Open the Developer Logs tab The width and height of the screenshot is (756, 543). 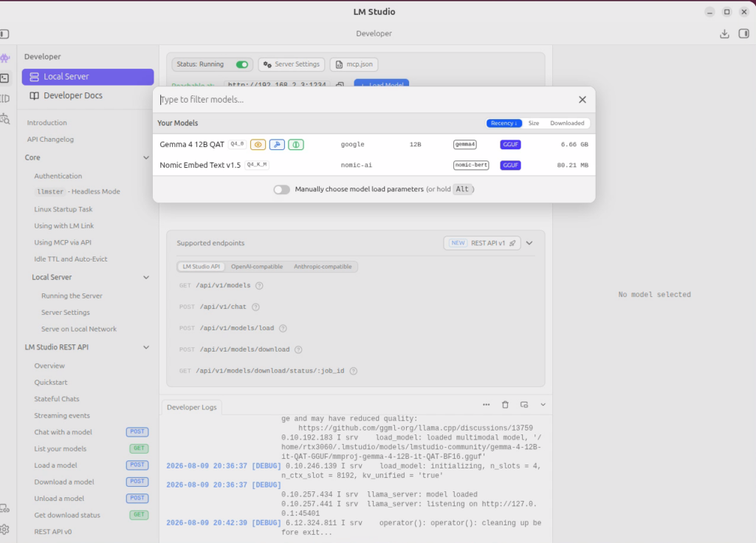coord(191,407)
